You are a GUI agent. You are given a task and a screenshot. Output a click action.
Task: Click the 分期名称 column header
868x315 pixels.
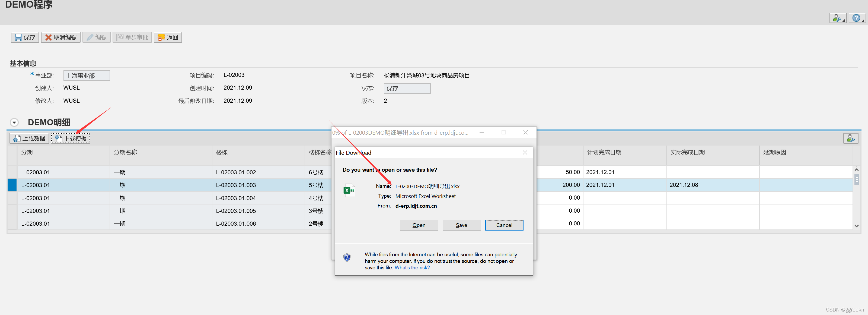coord(125,152)
